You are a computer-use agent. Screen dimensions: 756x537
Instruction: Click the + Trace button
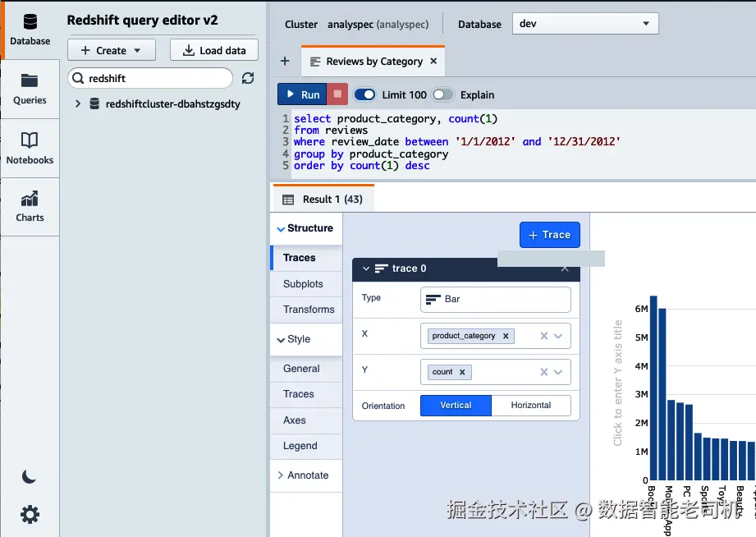[550, 235]
